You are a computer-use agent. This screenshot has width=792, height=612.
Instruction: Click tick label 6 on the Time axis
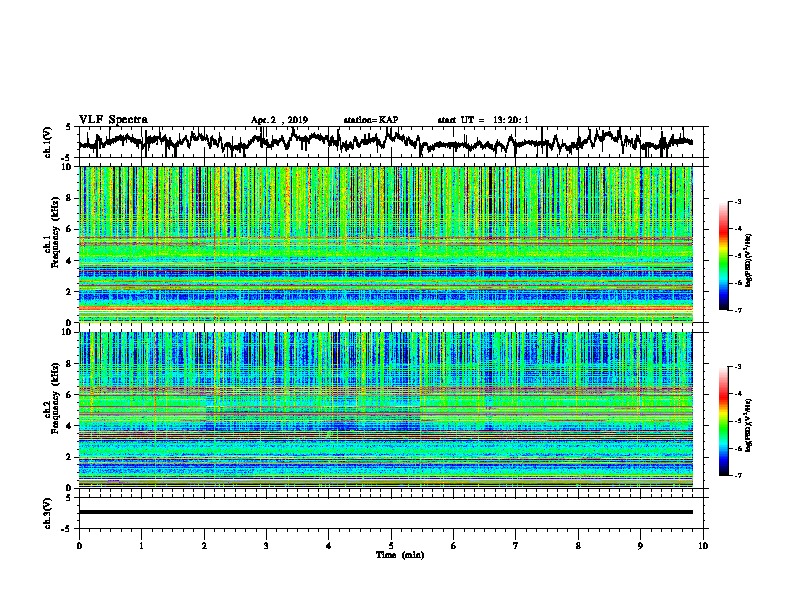[x=454, y=546]
